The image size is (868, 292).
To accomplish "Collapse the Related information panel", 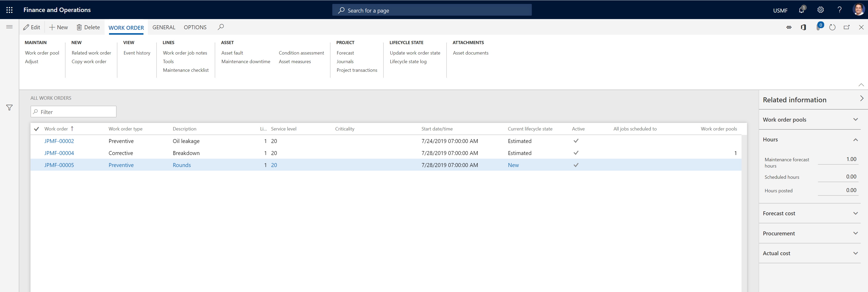I will [x=860, y=99].
